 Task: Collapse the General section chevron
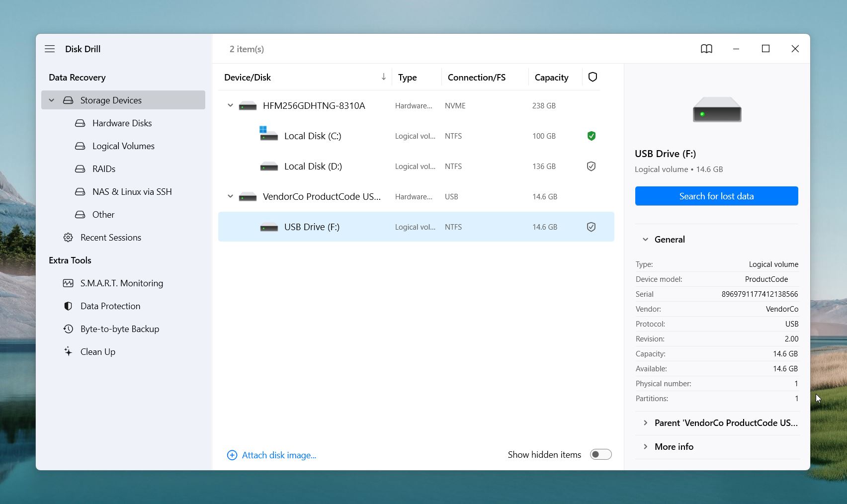(x=645, y=240)
